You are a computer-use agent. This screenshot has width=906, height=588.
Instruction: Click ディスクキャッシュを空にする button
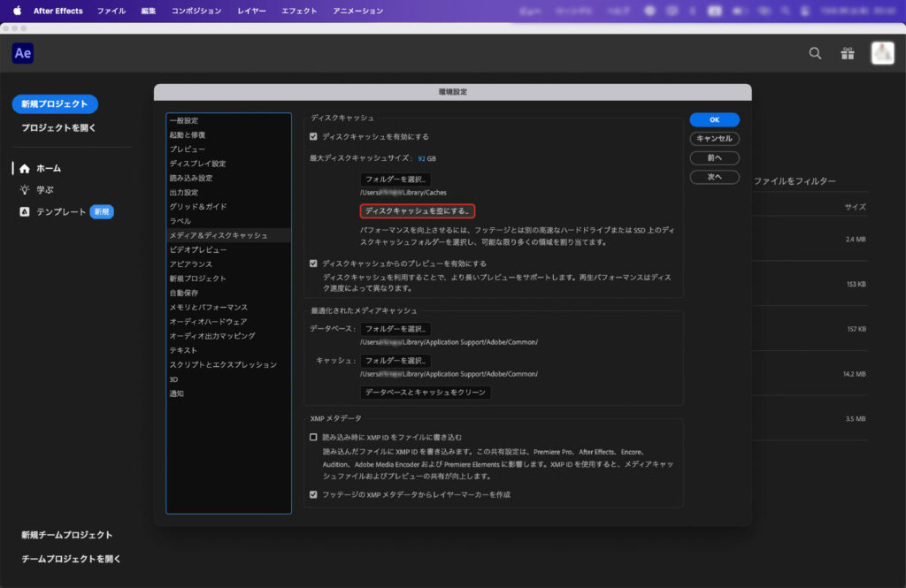coord(418,211)
